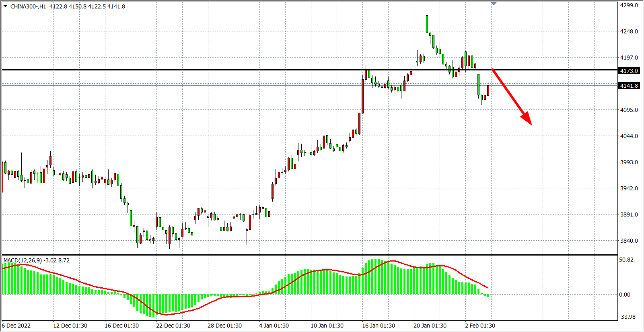Click the 16 Jan 01:30 time label
The width and height of the screenshot is (644, 332).
pyautogui.click(x=378, y=326)
